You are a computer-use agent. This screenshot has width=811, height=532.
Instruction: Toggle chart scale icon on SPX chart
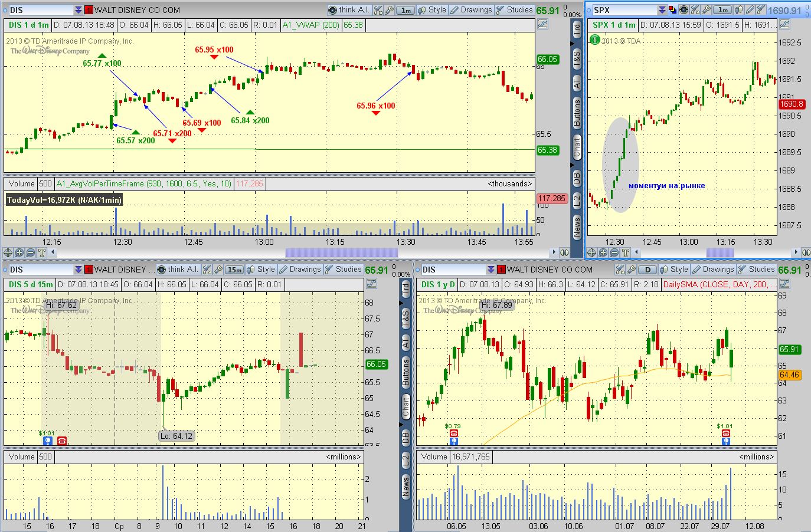coord(784,25)
